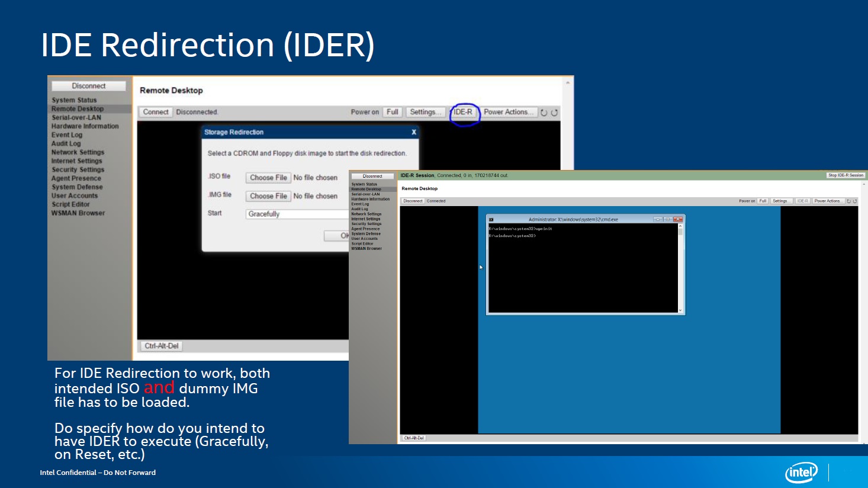Click Ctrl-Alt-Del in the disconnected window

pos(162,346)
